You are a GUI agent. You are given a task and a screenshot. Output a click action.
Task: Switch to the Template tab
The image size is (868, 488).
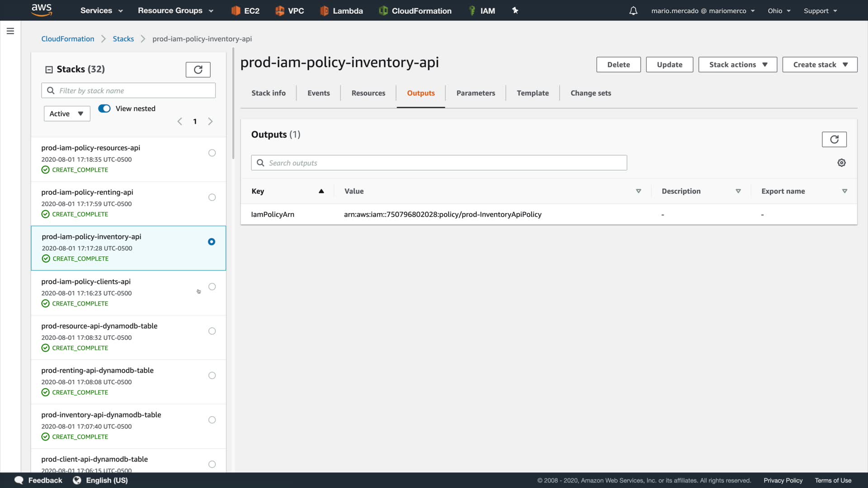click(533, 93)
